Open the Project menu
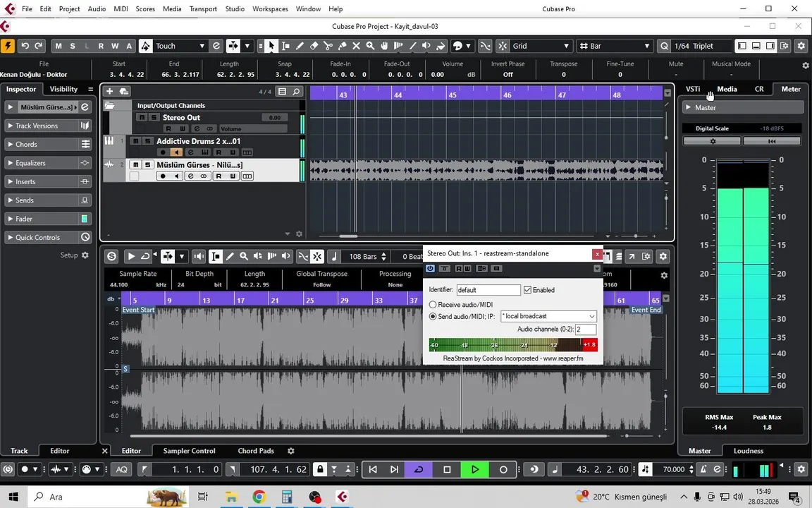 click(x=69, y=8)
